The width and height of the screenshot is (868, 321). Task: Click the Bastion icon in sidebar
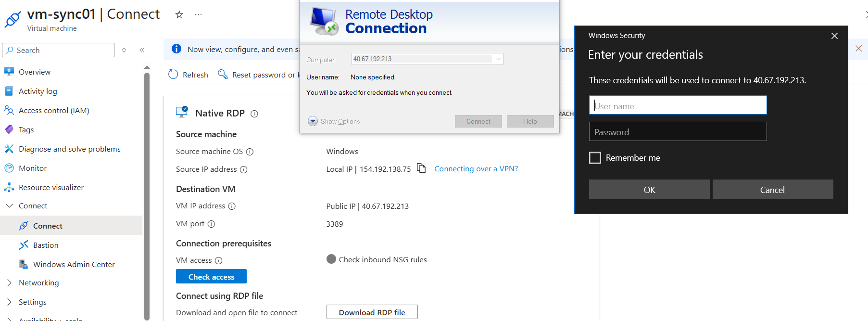pos(24,245)
